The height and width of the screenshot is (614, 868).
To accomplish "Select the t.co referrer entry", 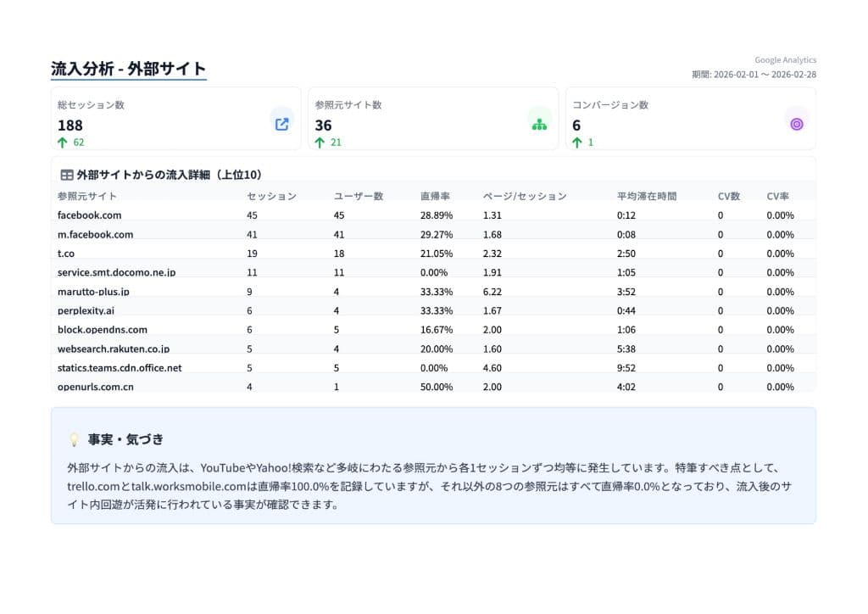I will [65, 254].
